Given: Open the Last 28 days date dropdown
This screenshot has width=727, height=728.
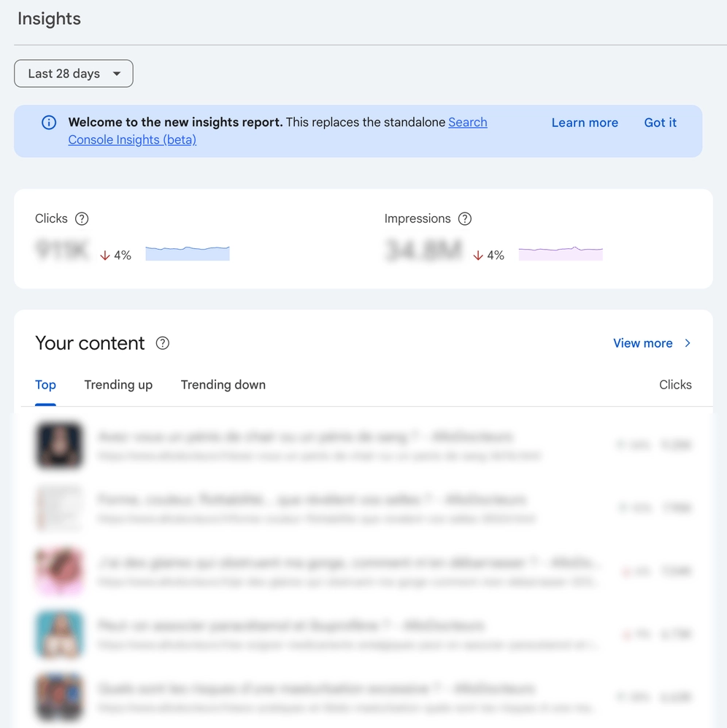Looking at the screenshot, I should pyautogui.click(x=73, y=73).
